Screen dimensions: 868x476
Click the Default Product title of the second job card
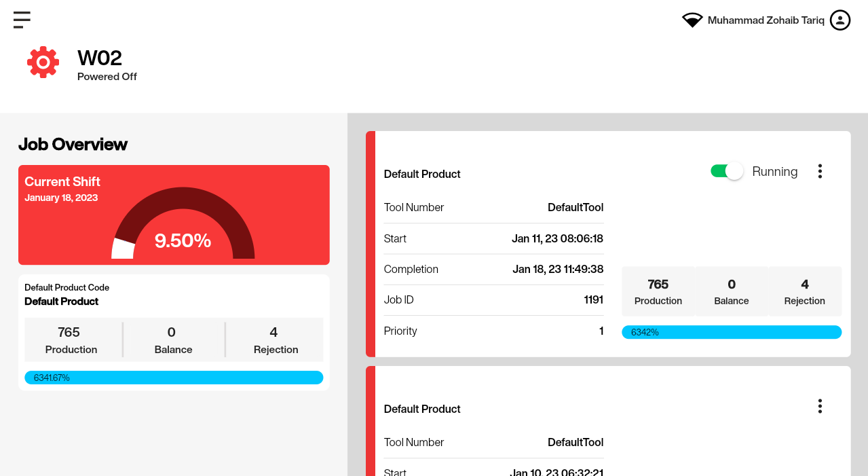(422, 409)
